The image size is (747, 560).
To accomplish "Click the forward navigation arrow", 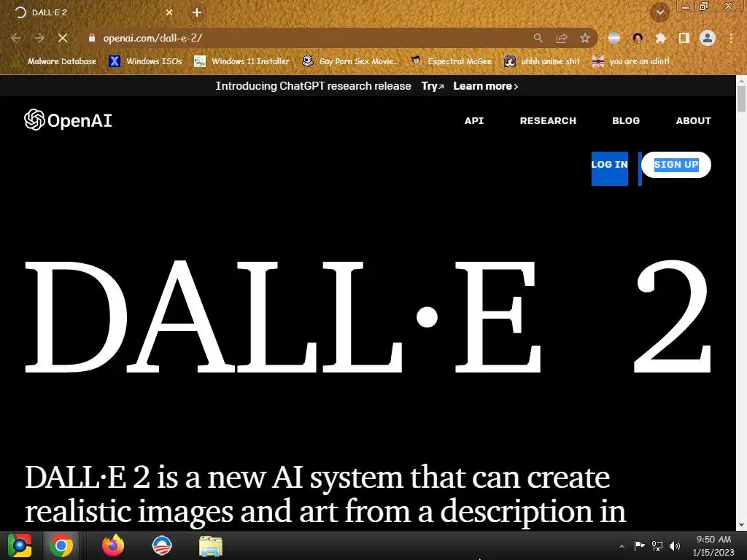I will (39, 38).
